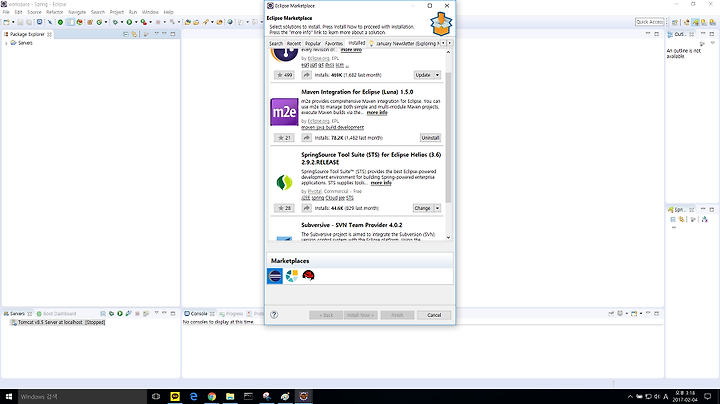Click the Quick Access search field
This screenshot has height=404, width=720.
point(650,22)
